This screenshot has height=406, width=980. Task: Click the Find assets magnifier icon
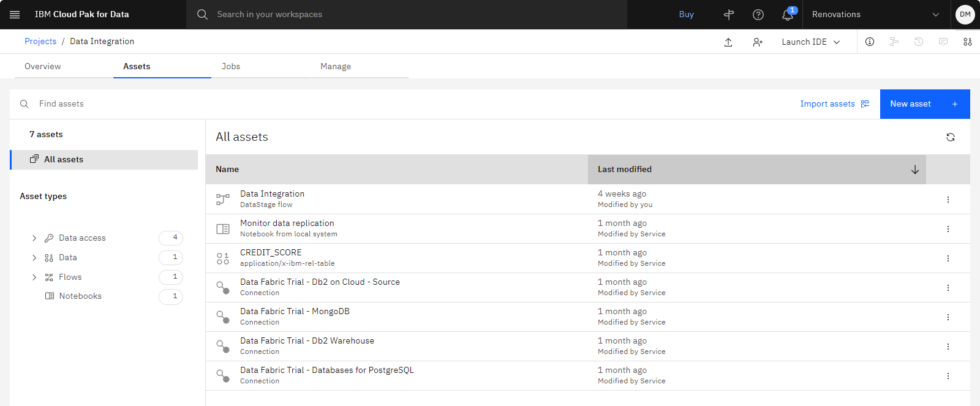coord(24,104)
